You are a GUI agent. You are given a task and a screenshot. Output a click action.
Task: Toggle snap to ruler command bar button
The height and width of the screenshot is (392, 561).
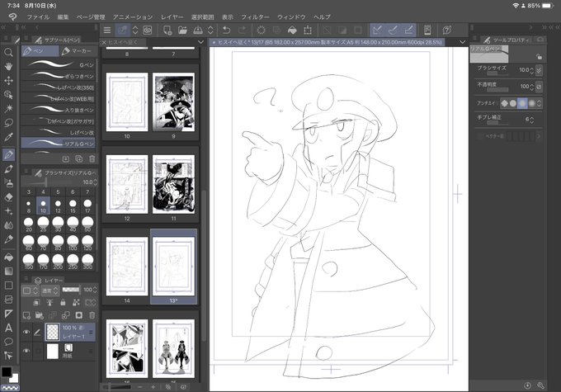[376, 30]
